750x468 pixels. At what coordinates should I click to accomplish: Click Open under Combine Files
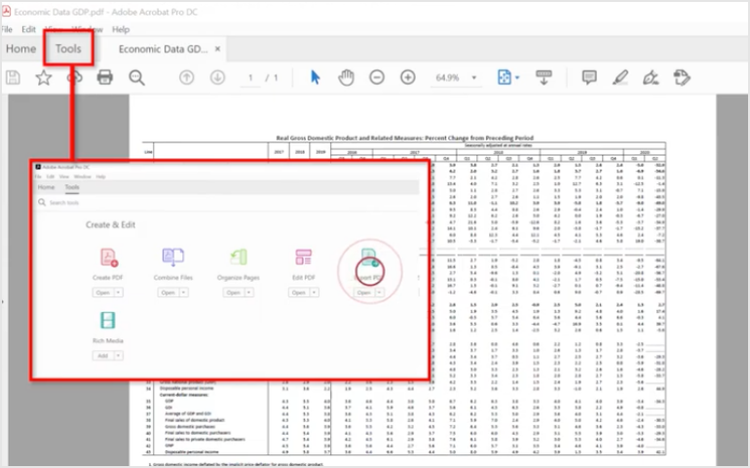[168, 293]
